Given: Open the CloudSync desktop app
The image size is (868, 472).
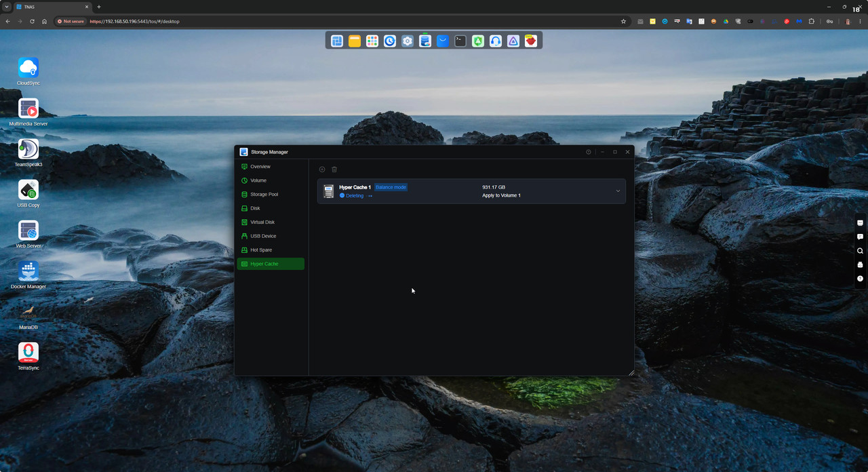Looking at the screenshot, I should [28, 68].
